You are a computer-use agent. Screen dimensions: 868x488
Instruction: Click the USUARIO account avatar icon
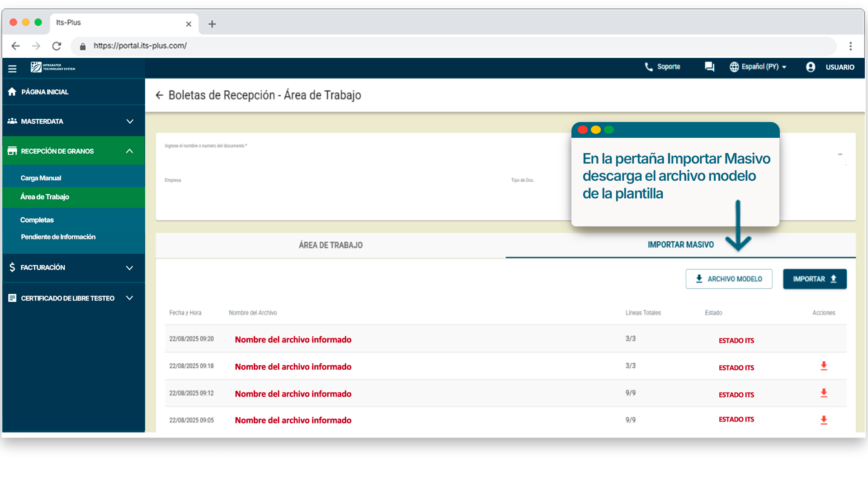click(x=811, y=67)
